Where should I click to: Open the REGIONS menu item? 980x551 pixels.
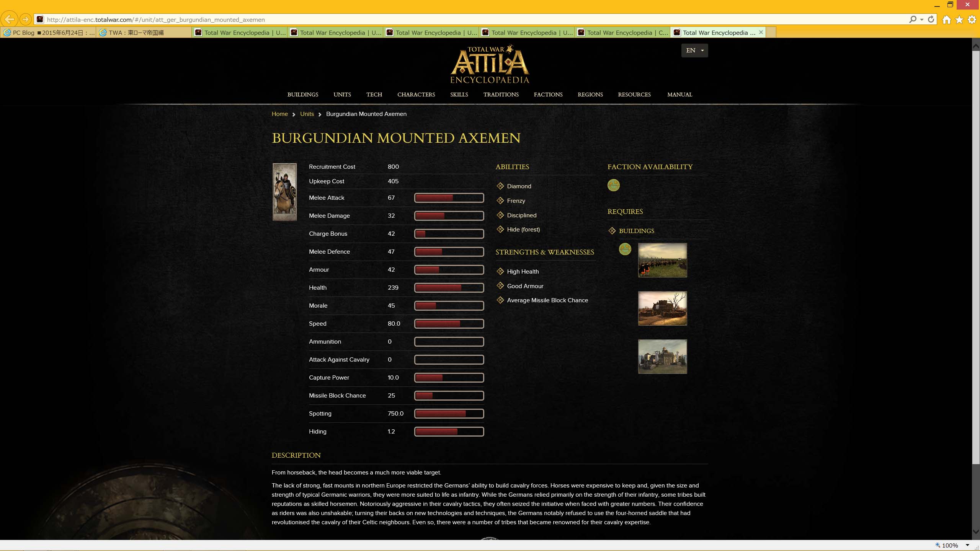[x=590, y=95]
